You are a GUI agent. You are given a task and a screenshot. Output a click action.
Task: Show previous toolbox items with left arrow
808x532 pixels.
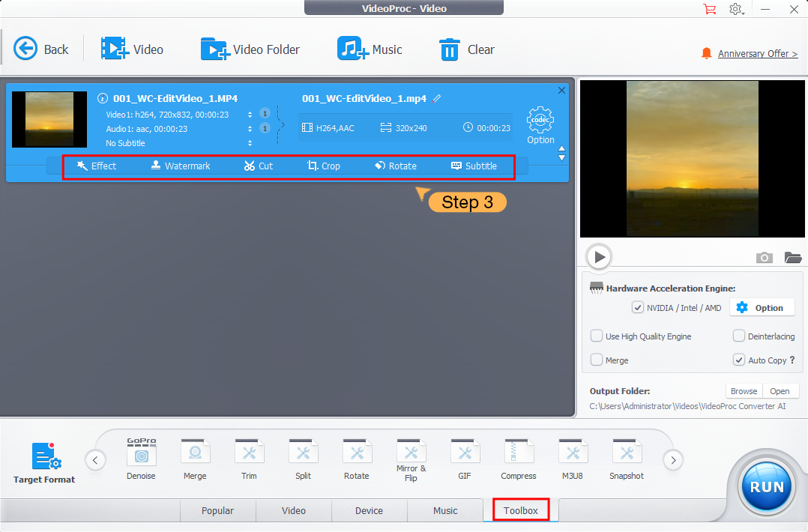(95, 460)
